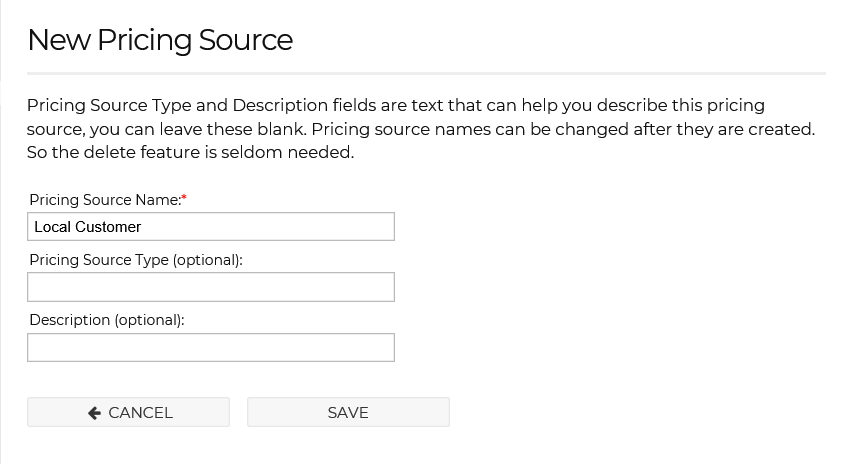Screen dimensions: 844x464
Task: Click the left arrow icon on Cancel
Action: [x=94, y=413]
